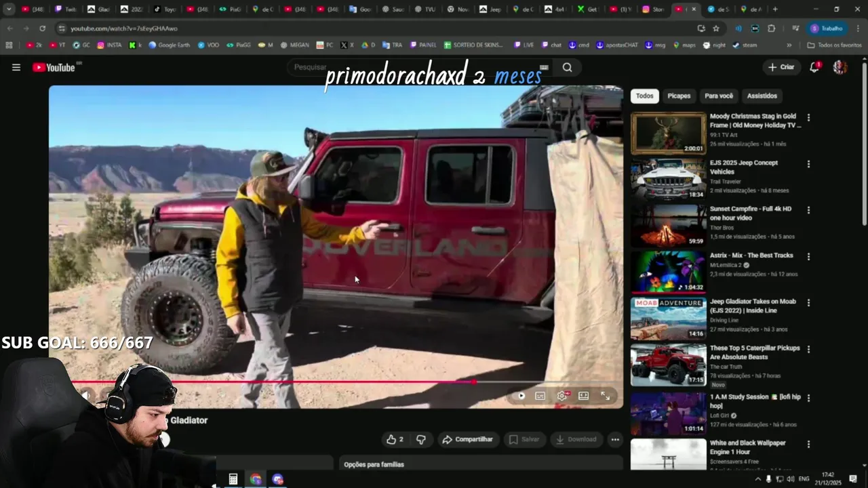Enter full screen on the video player

point(605,396)
